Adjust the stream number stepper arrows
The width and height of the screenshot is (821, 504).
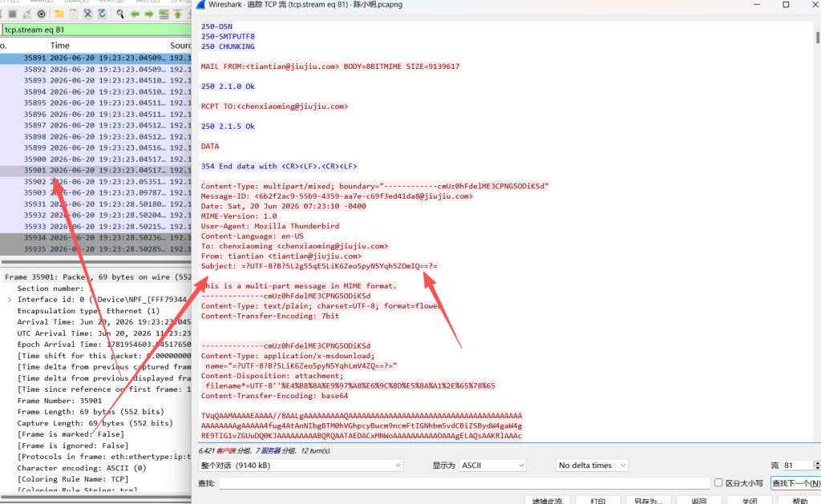click(x=817, y=466)
